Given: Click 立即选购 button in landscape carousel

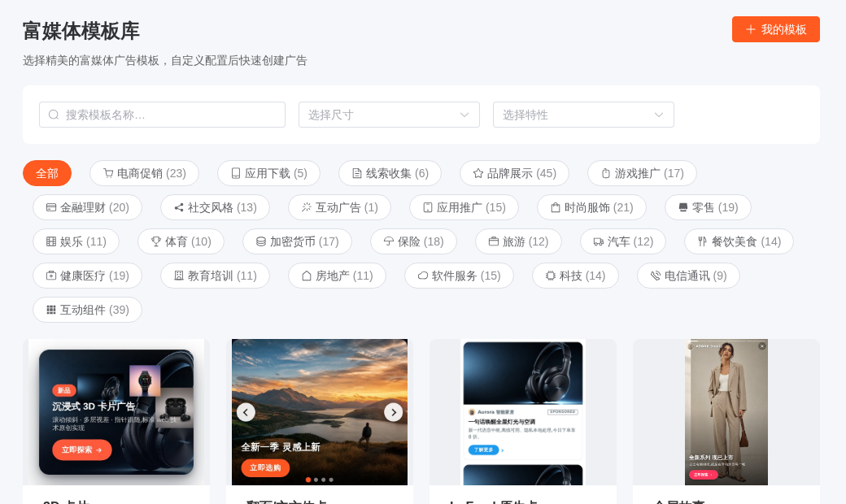Looking at the screenshot, I should tap(265, 467).
